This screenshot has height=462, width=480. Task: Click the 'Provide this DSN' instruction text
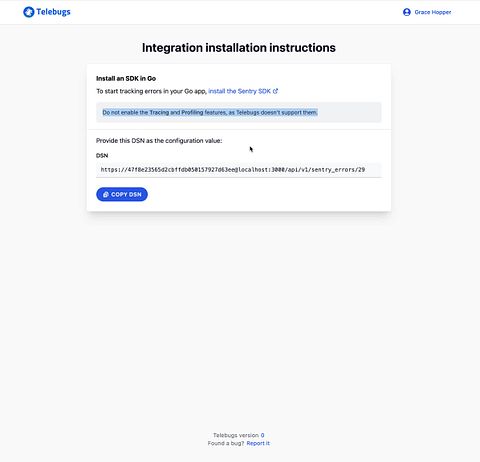click(159, 141)
